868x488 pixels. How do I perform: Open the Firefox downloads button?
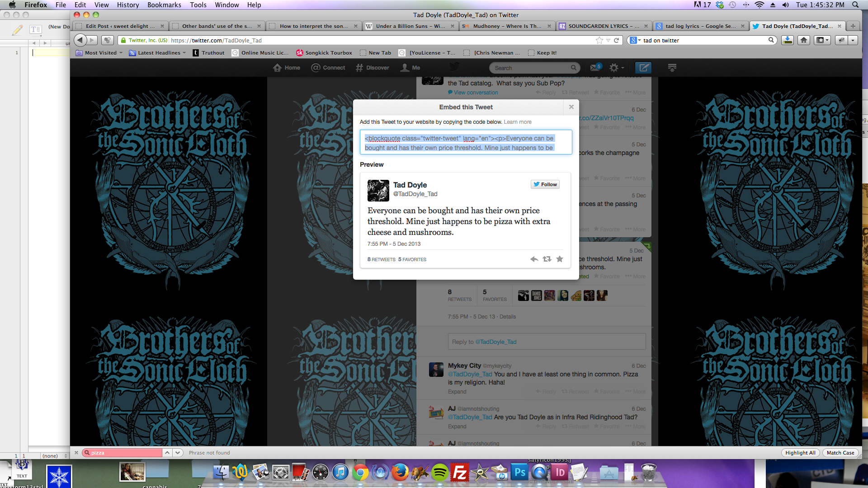[788, 40]
